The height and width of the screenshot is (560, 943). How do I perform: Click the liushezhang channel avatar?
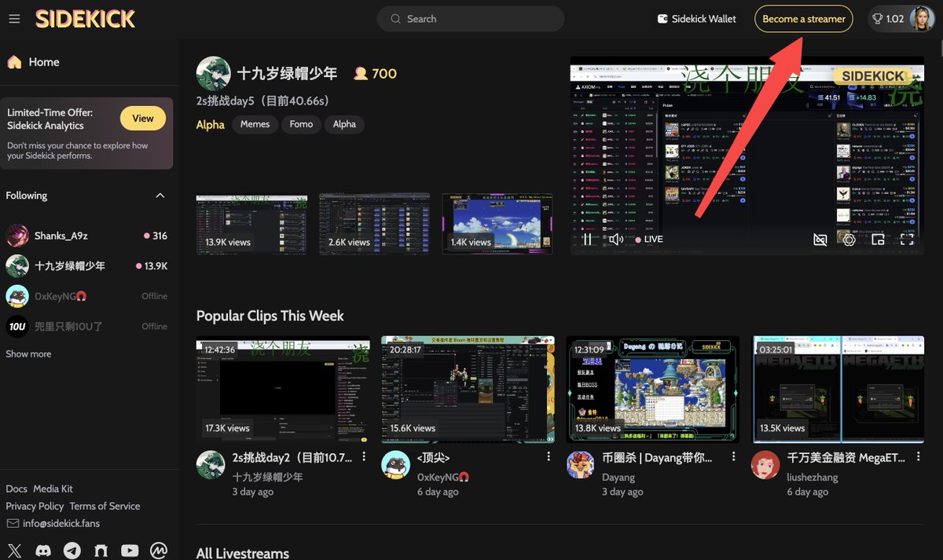[x=765, y=465]
